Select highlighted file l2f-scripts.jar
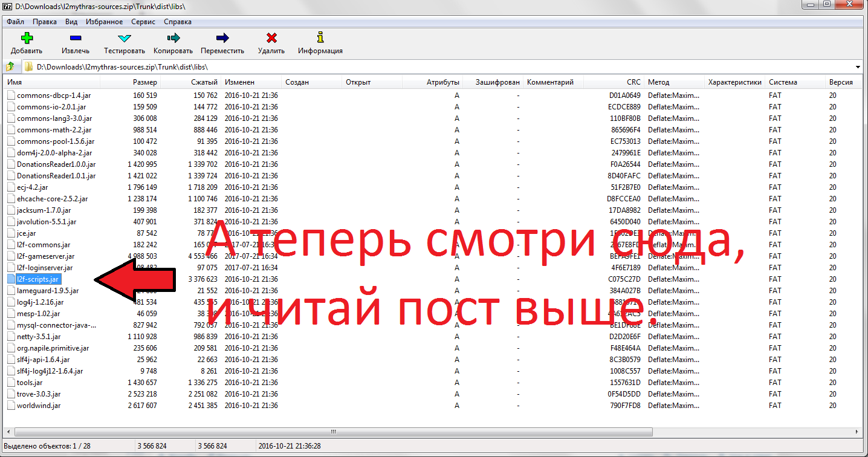The image size is (868, 457). point(38,279)
